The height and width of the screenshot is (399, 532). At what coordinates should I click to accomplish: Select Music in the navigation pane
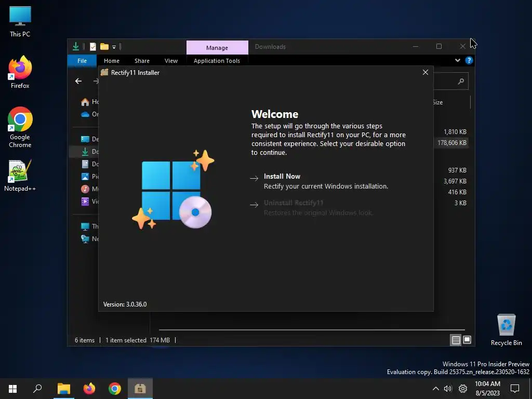(89, 189)
